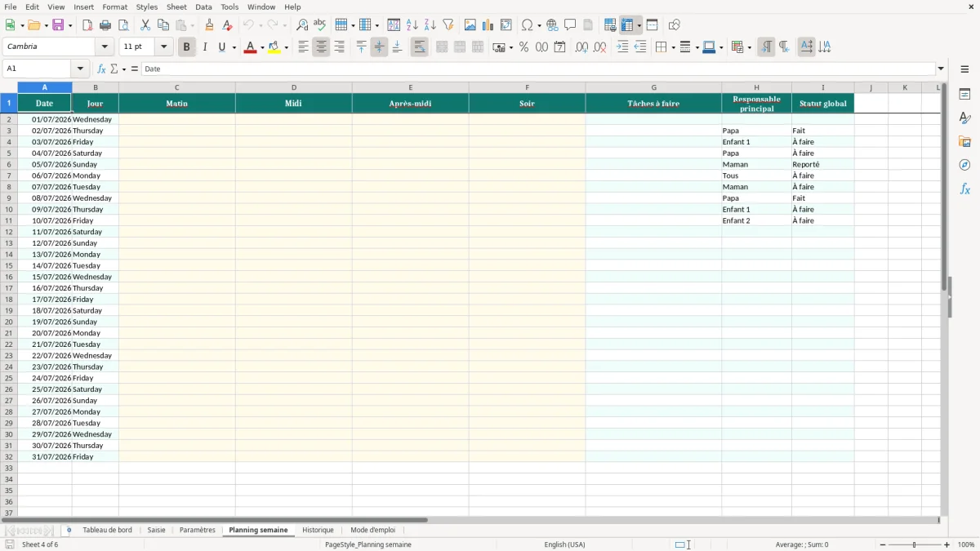The width and height of the screenshot is (980, 551).
Task: Click Format as Percent icon
Action: (x=523, y=47)
